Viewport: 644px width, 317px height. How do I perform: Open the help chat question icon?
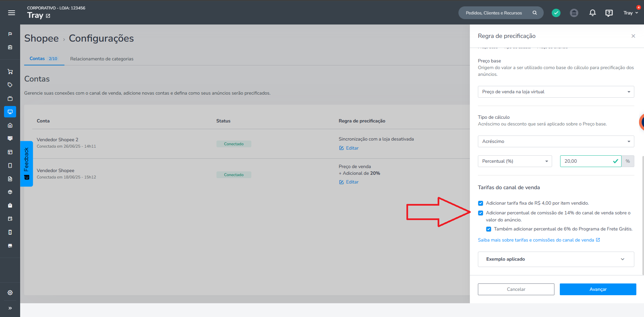[x=609, y=13]
